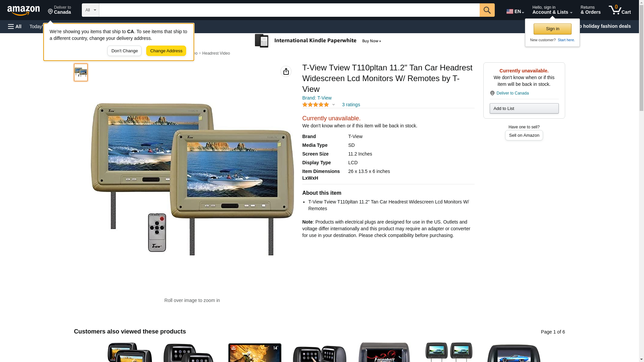Image resolution: width=644 pixels, height=362 pixels.
Task: Open the EN language dropdown
Action: (515, 11)
